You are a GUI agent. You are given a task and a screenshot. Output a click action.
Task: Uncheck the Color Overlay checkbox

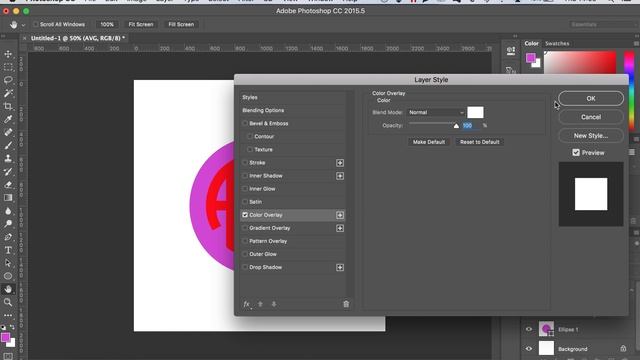click(245, 215)
